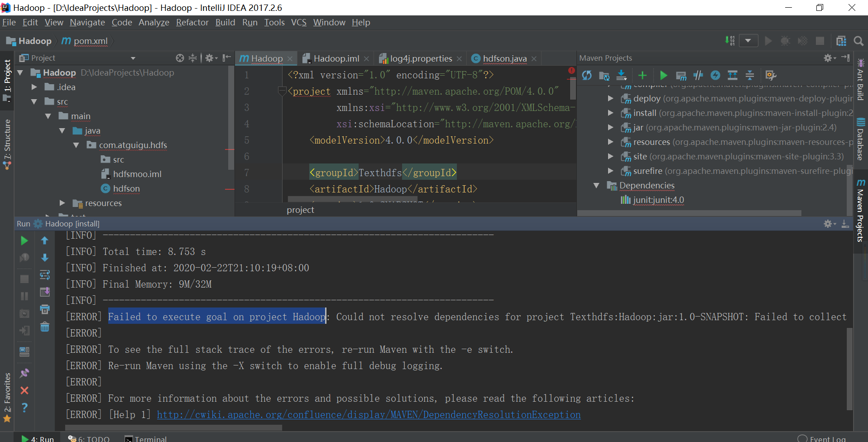The height and width of the screenshot is (442, 868).
Task: Expand the install Maven plugin node
Action: click(610, 113)
